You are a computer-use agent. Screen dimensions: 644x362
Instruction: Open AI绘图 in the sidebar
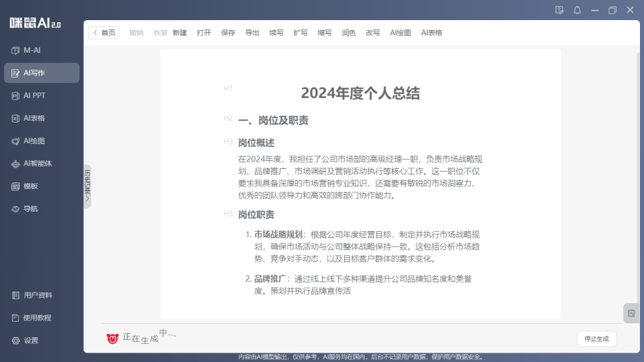(42, 141)
